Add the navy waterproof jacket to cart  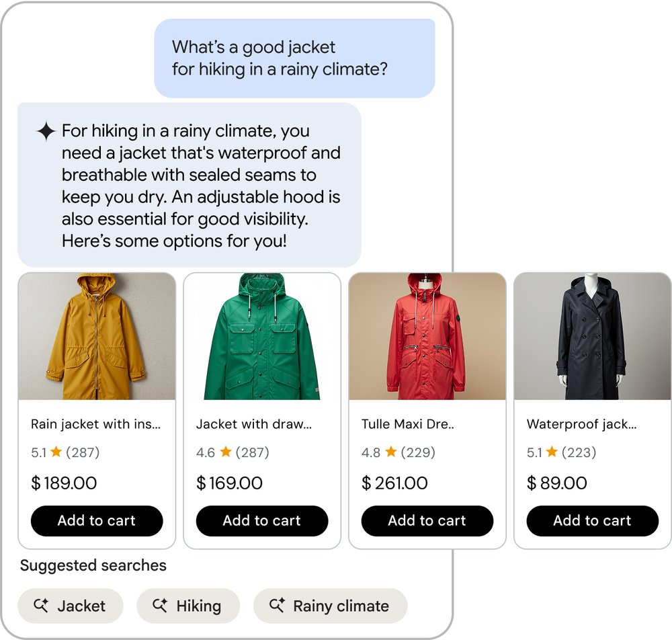592,520
